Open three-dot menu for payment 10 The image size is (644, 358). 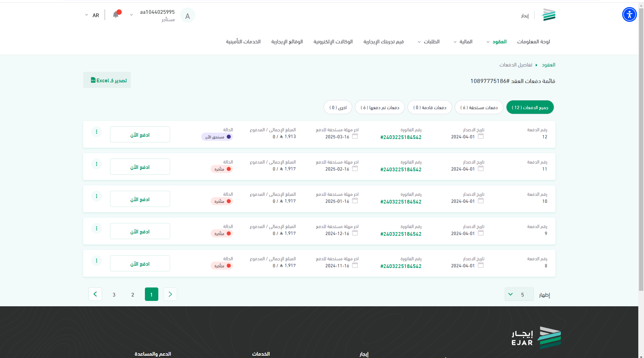pos(97,196)
